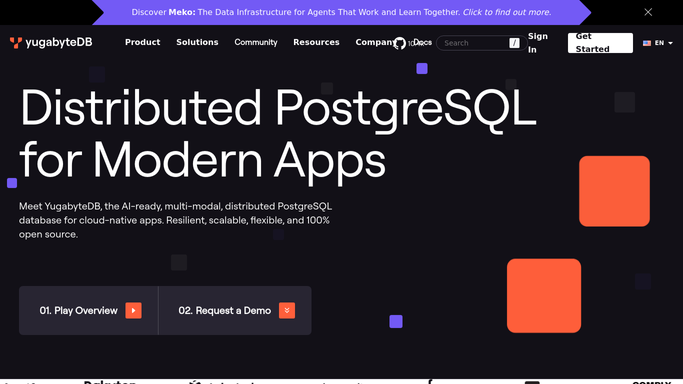Expand the EN language dropdown
The width and height of the screenshot is (683, 384).
[658, 43]
